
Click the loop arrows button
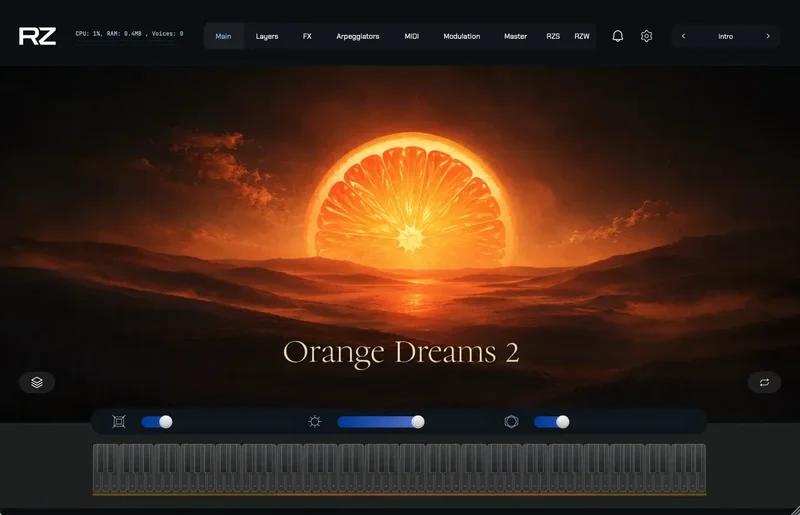point(764,382)
